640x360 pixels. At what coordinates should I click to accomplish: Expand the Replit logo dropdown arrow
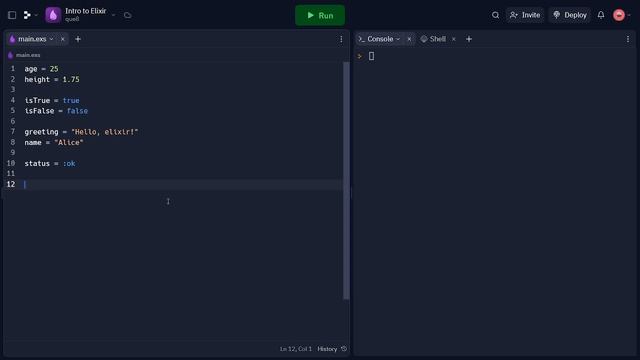(x=36, y=15)
